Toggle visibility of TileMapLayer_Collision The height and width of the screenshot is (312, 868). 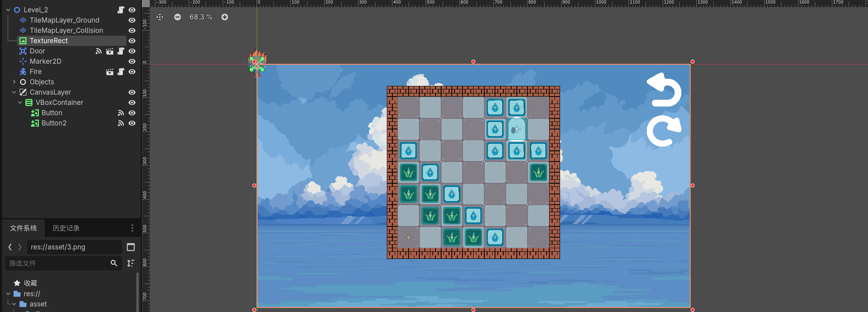click(132, 30)
